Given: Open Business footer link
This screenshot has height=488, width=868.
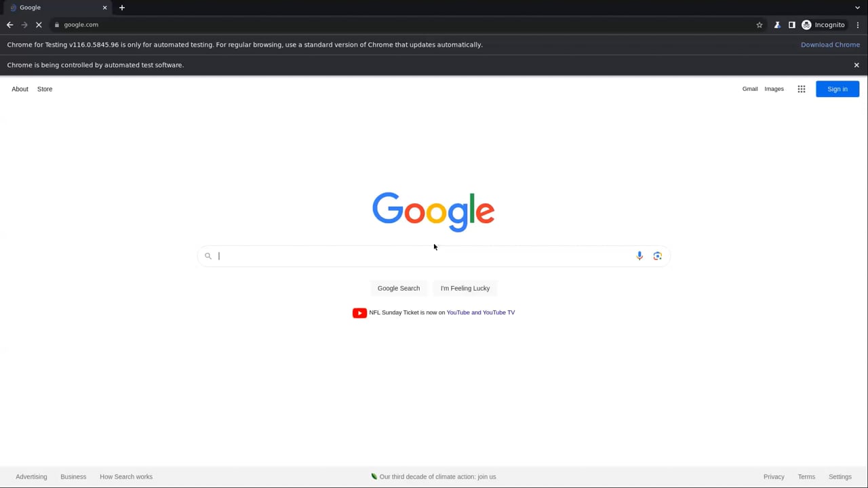Looking at the screenshot, I should [x=73, y=476].
